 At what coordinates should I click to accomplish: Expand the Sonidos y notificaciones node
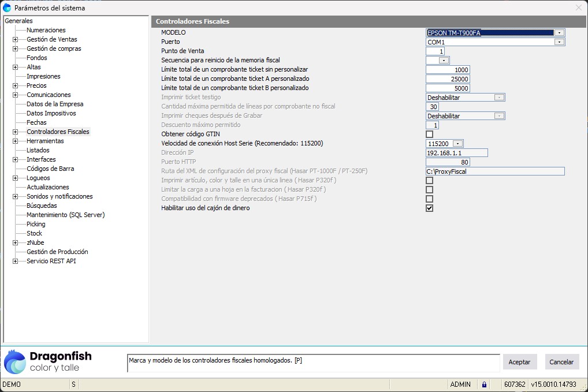(15, 197)
